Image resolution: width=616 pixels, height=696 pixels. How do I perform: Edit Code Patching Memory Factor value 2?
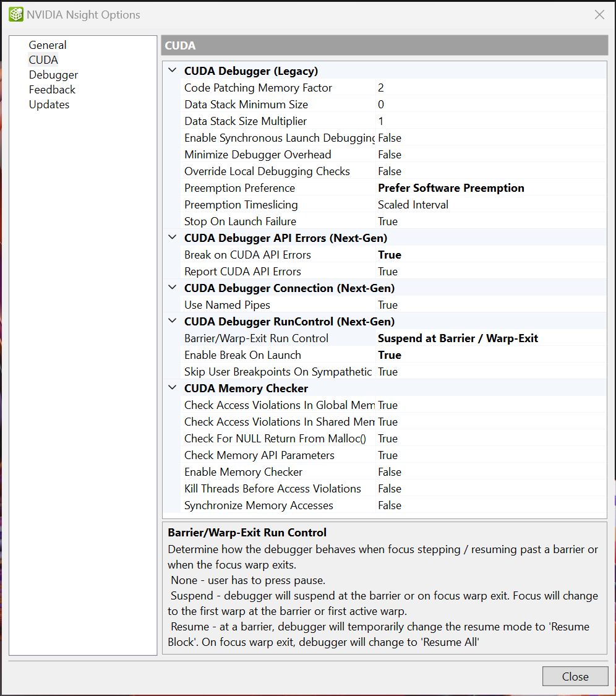pos(490,88)
